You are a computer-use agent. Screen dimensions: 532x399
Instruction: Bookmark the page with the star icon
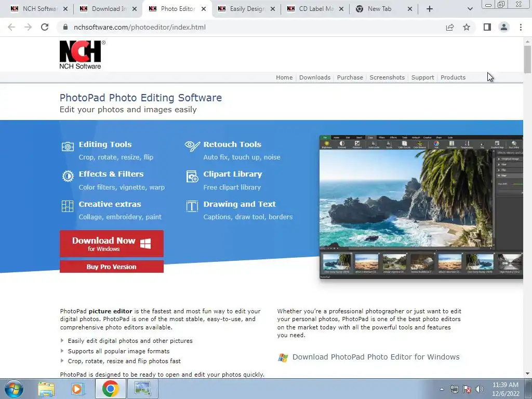[467, 27]
